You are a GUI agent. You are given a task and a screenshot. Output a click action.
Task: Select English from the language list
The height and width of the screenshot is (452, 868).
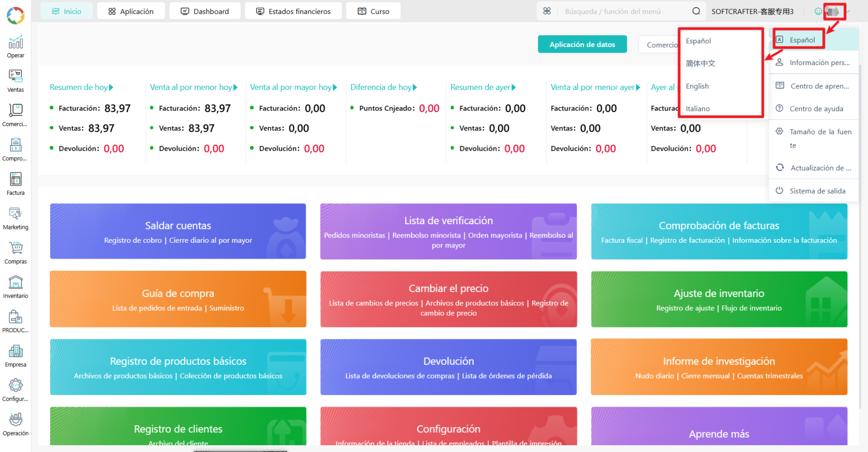tap(697, 86)
